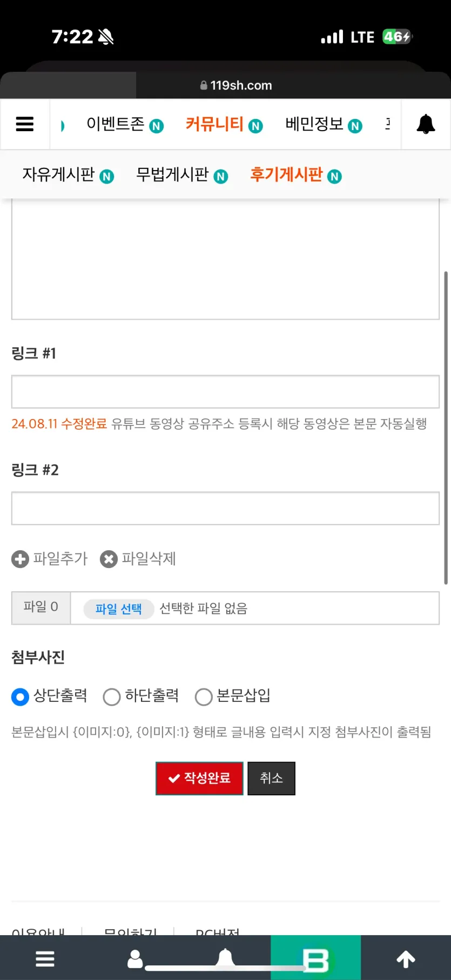This screenshot has height=980, width=451.
Task: Click the X icon for 파일삭제
Action: pos(109,559)
